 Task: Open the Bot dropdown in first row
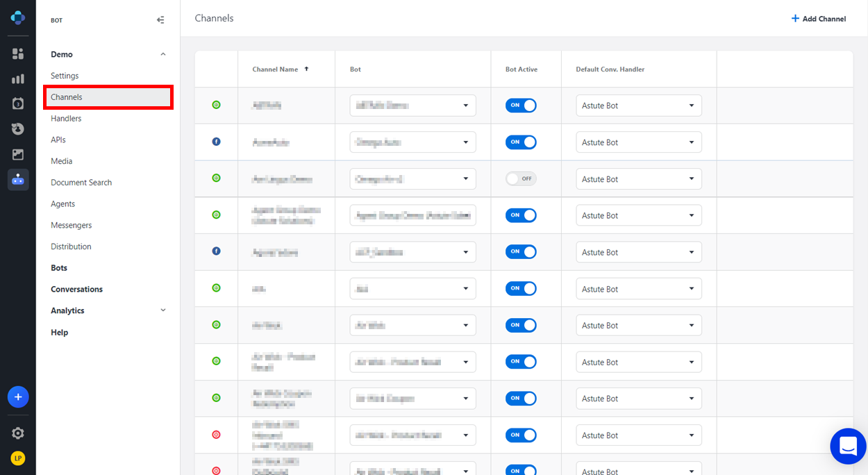pyautogui.click(x=412, y=106)
